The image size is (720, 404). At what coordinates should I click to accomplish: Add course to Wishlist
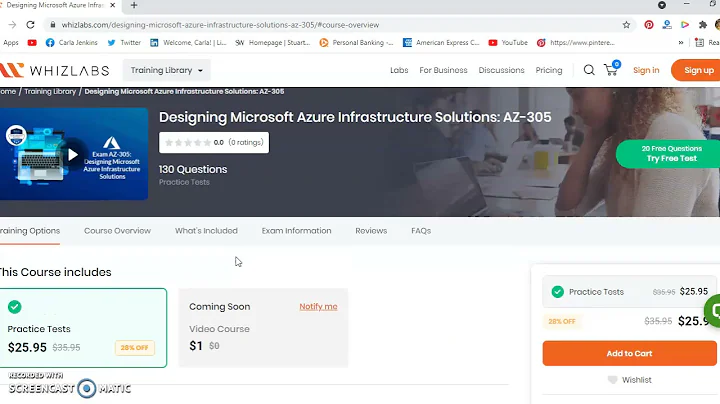pyautogui.click(x=630, y=380)
